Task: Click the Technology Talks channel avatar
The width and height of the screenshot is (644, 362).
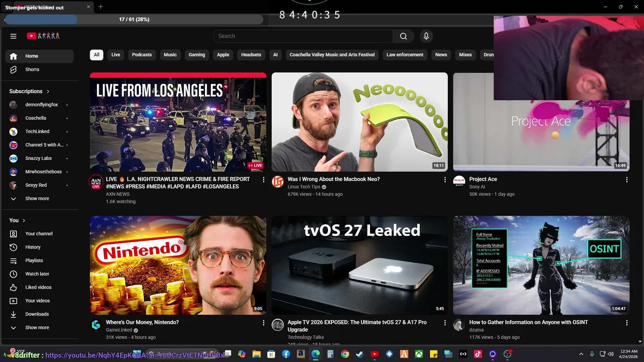Action: coord(278,325)
